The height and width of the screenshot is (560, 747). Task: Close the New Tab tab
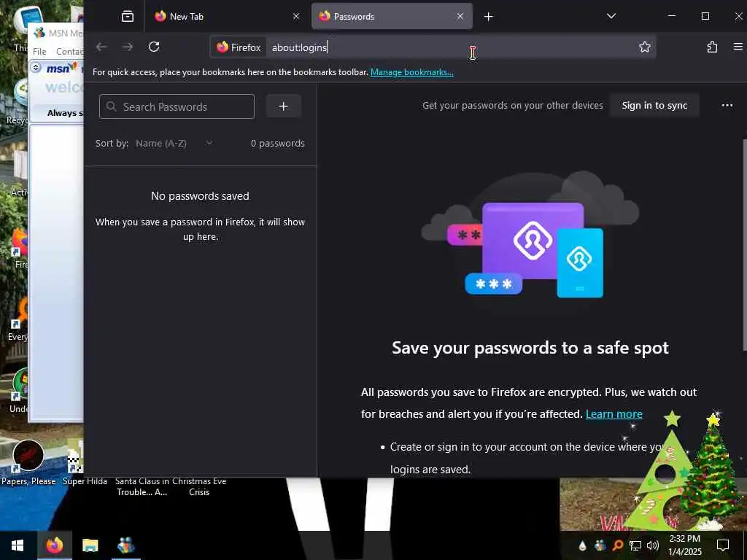(296, 16)
